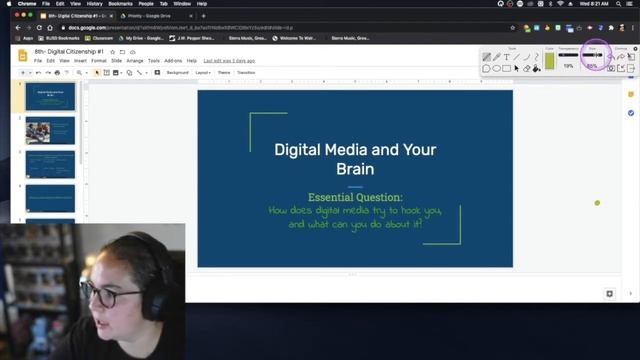Open the Google Slides home icon
The image size is (640, 360).
[23, 56]
